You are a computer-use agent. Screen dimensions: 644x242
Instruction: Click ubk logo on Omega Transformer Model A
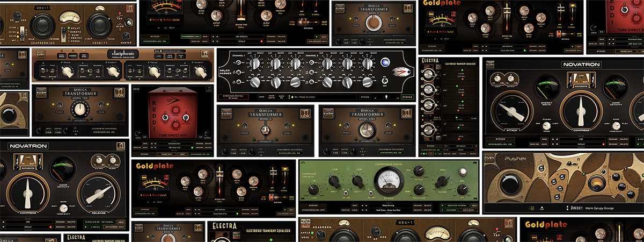point(305,113)
